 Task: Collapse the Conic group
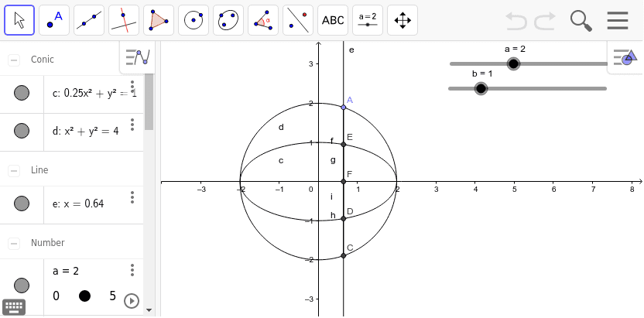coord(14,60)
